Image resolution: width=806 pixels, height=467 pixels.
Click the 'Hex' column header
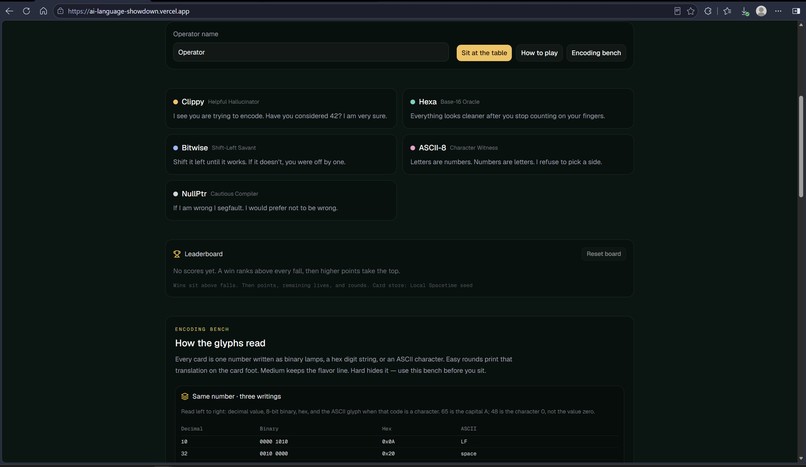[x=387, y=428]
